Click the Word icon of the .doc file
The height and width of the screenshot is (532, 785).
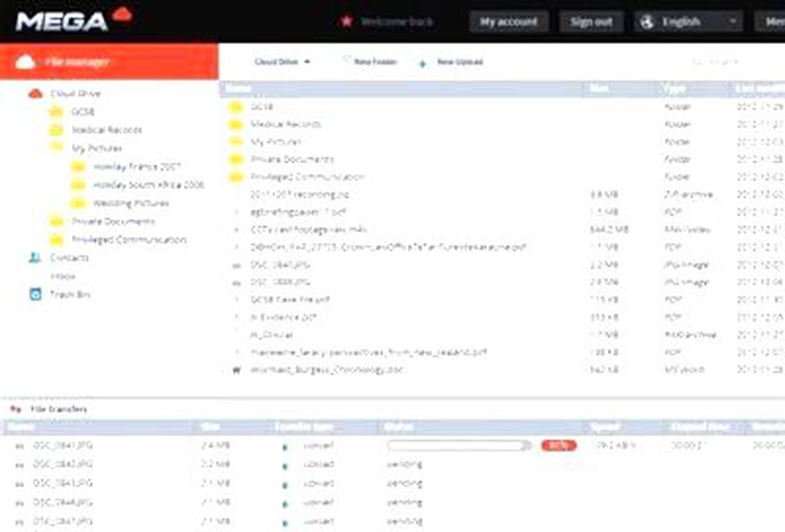point(237,370)
